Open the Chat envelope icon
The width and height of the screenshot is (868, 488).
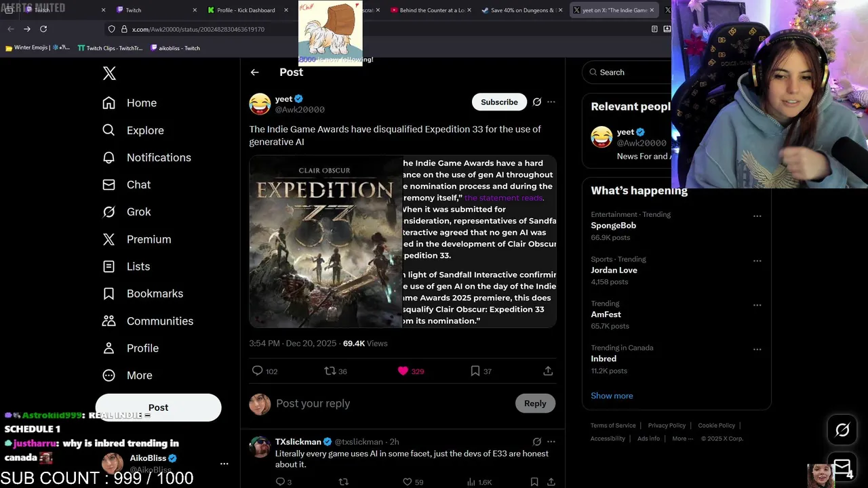point(108,184)
